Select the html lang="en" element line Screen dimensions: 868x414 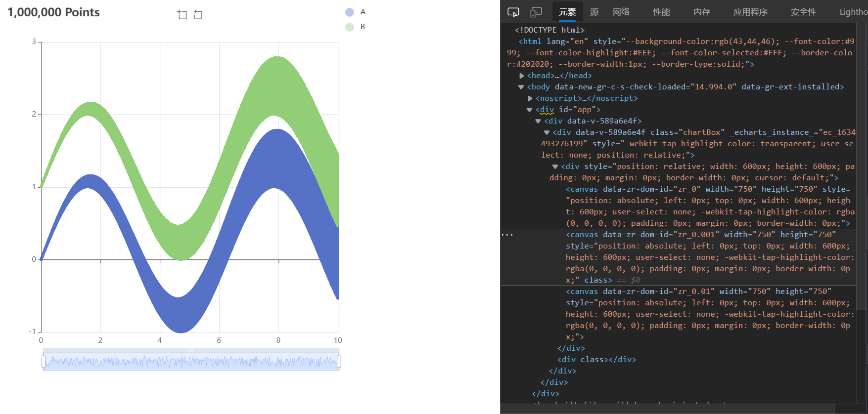click(678, 53)
